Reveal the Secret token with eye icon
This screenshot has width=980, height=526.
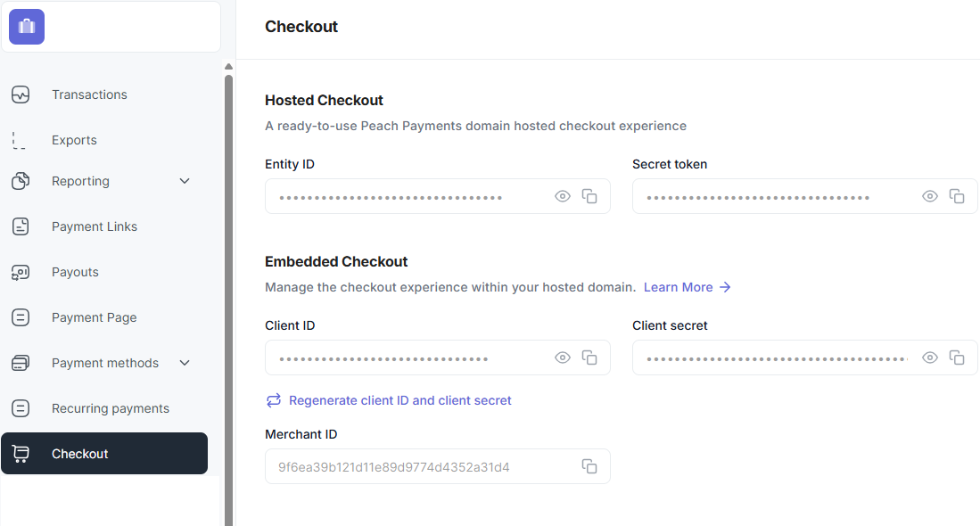click(x=930, y=196)
